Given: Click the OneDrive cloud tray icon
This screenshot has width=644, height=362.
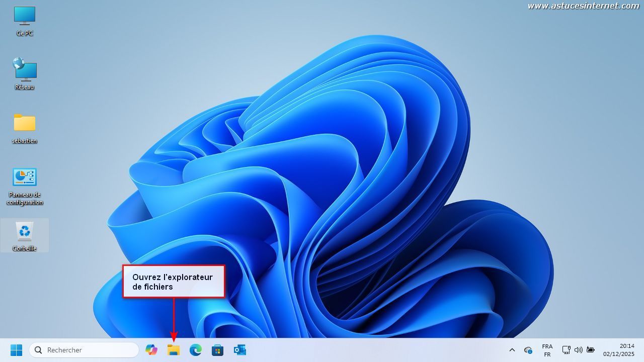Looking at the screenshot, I should (x=528, y=350).
